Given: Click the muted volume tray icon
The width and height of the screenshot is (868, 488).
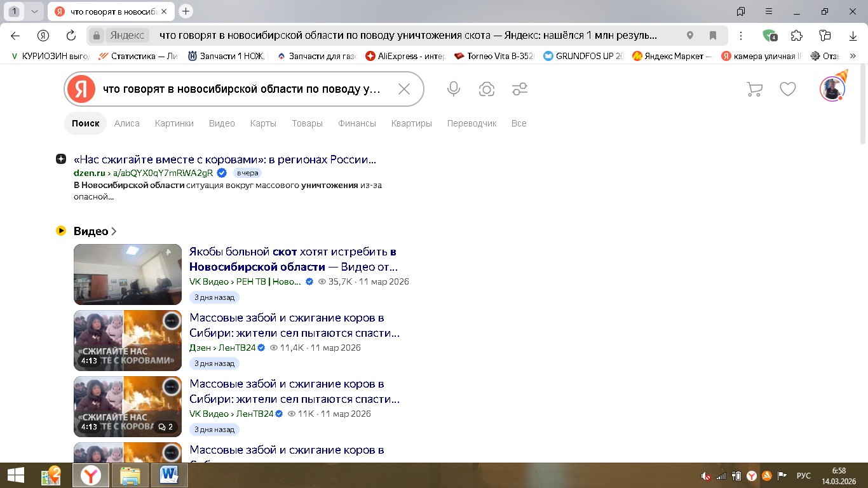Looking at the screenshot, I should (x=706, y=475).
